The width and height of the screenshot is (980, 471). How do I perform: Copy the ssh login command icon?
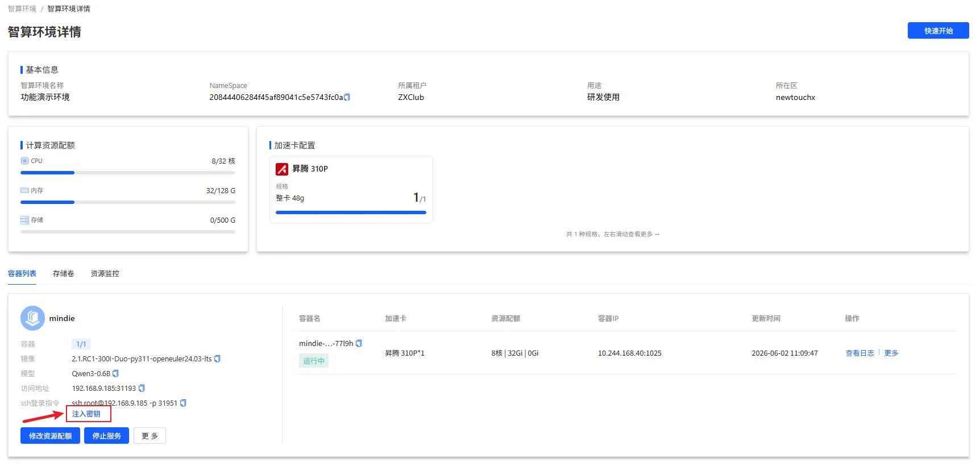coord(183,403)
